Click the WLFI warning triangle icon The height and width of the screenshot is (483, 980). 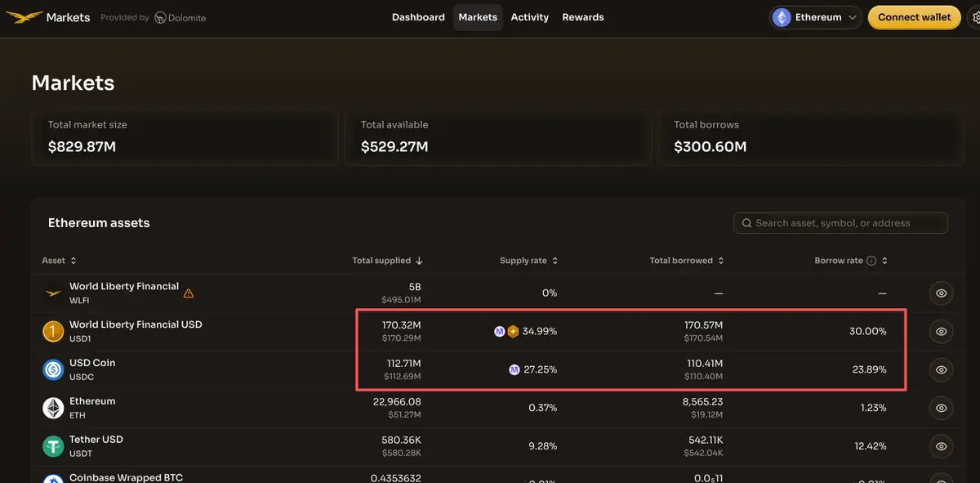click(189, 293)
